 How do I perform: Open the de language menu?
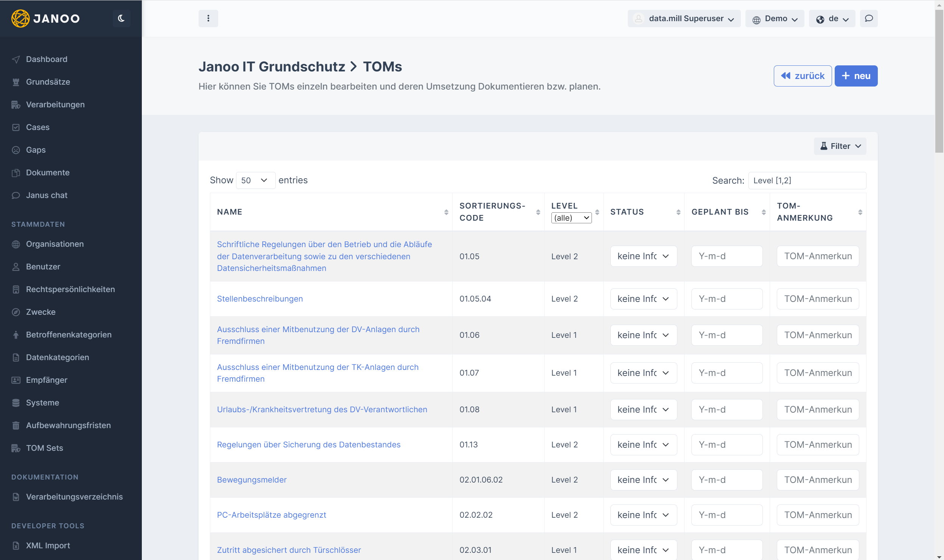[832, 19]
